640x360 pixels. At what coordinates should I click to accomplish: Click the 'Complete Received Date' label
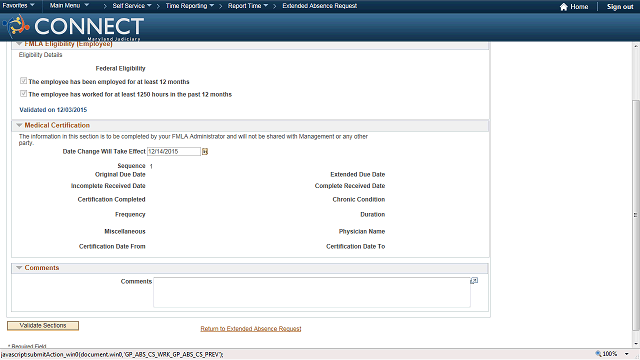point(350,186)
